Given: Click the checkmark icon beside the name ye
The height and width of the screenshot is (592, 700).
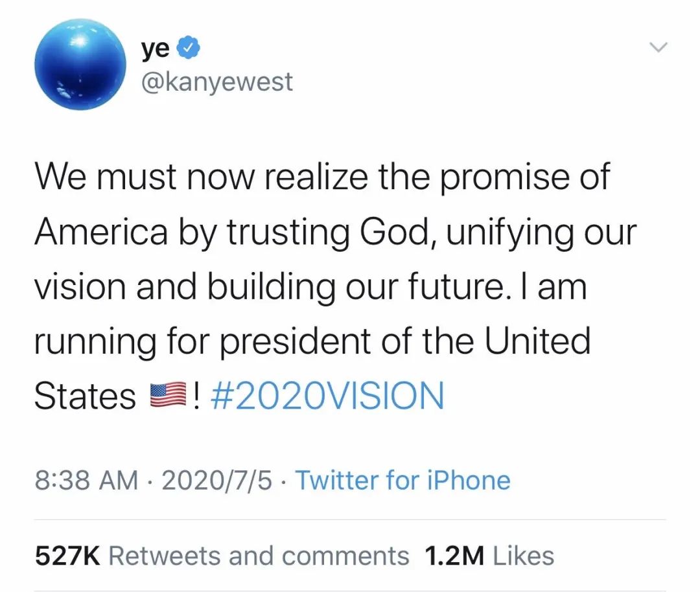Looking at the screenshot, I should pos(188,45).
